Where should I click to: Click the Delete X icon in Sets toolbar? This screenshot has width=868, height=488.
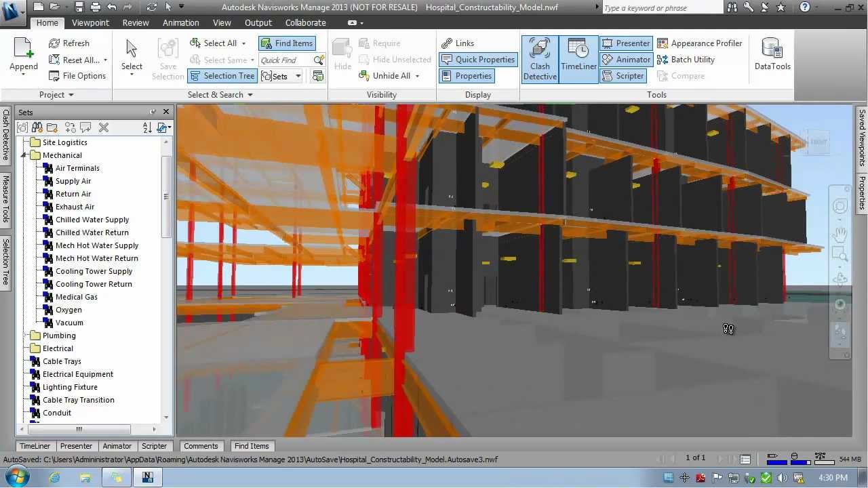click(x=104, y=127)
